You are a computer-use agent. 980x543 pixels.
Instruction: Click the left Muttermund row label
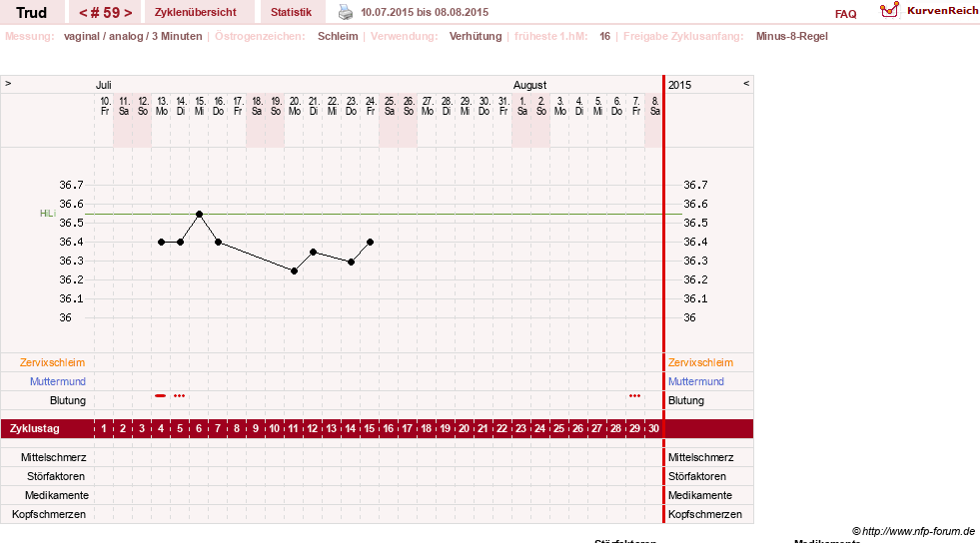click(58, 381)
